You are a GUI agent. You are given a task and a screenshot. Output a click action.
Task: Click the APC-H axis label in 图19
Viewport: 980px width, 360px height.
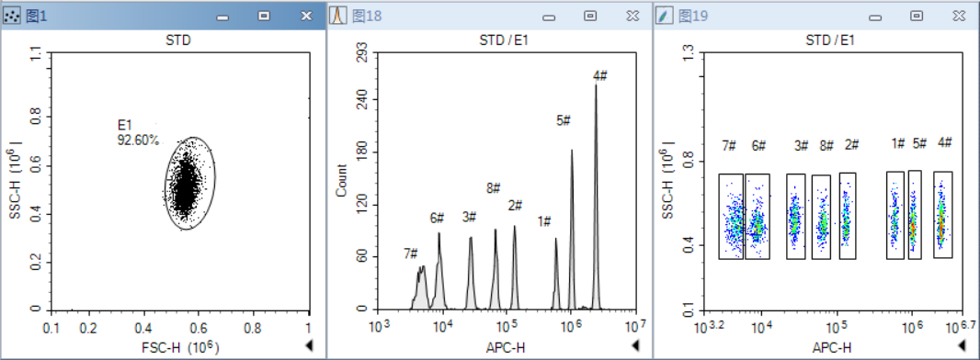point(832,347)
